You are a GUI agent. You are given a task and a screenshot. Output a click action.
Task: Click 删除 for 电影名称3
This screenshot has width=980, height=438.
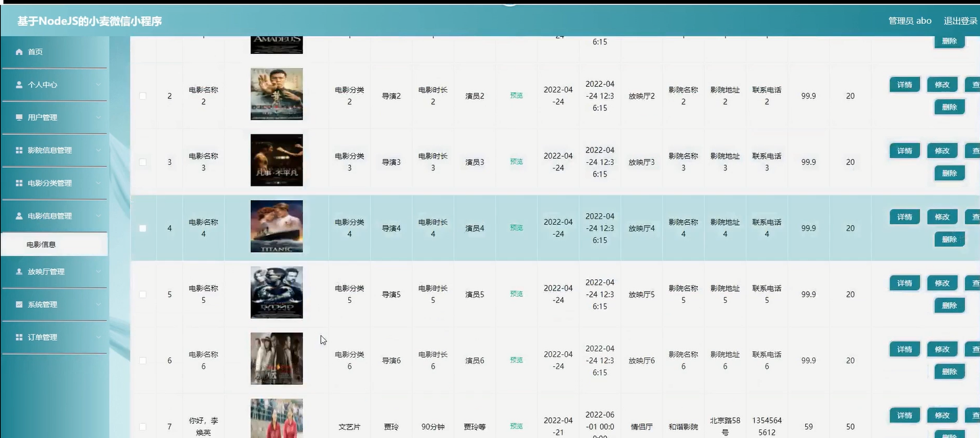[949, 174]
